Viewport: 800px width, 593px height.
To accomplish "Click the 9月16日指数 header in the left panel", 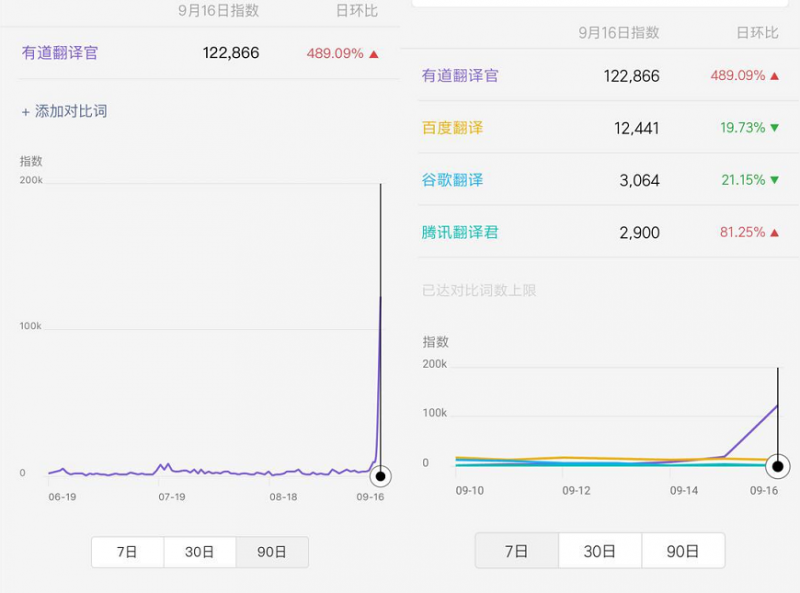I will 219,11.
